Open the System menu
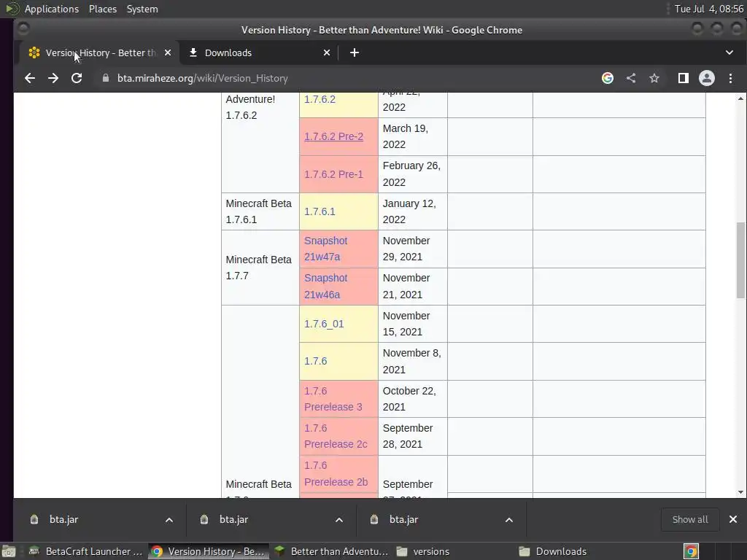 coord(142,9)
